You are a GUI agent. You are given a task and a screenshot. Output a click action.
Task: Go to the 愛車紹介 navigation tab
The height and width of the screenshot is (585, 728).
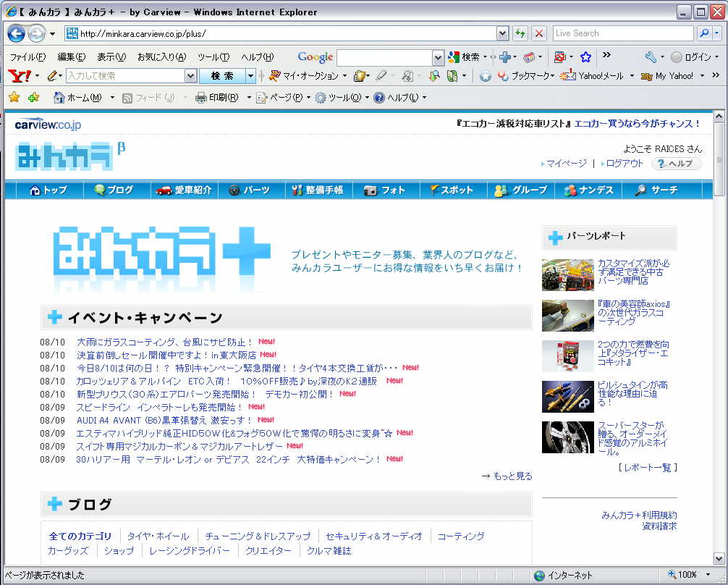click(x=185, y=190)
